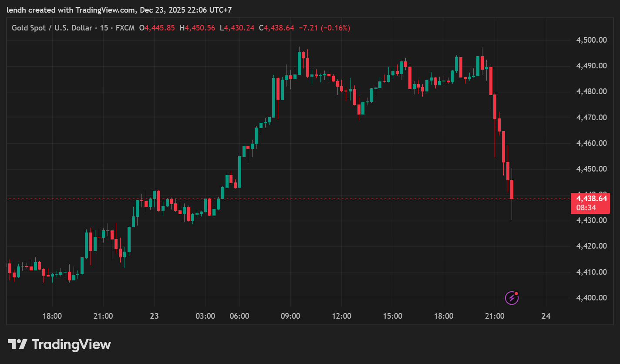Image resolution: width=620 pixels, height=364 pixels.
Task: Click the 4,500.00 price axis label
Action: (591, 40)
